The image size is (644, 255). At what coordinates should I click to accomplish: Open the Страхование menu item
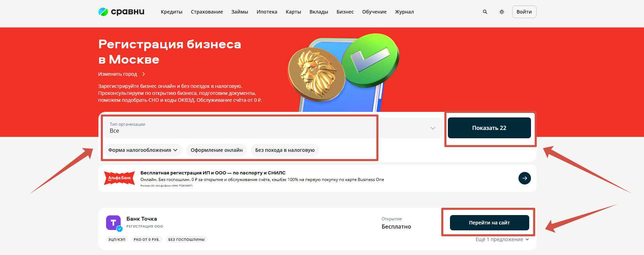207,12
